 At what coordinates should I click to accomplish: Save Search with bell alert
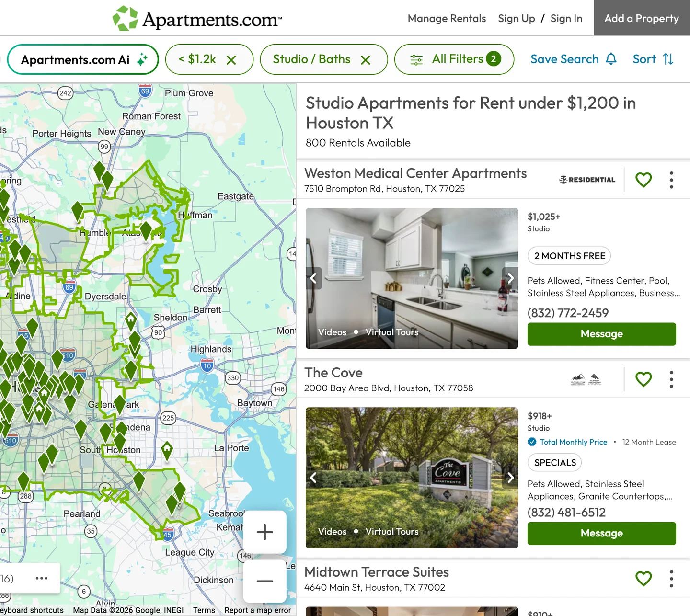pyautogui.click(x=574, y=59)
